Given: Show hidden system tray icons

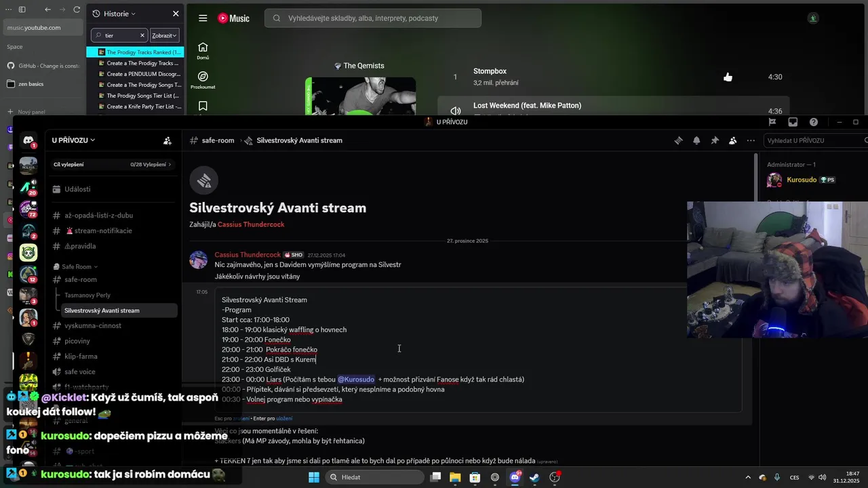Looking at the screenshot, I should pyautogui.click(x=748, y=477).
